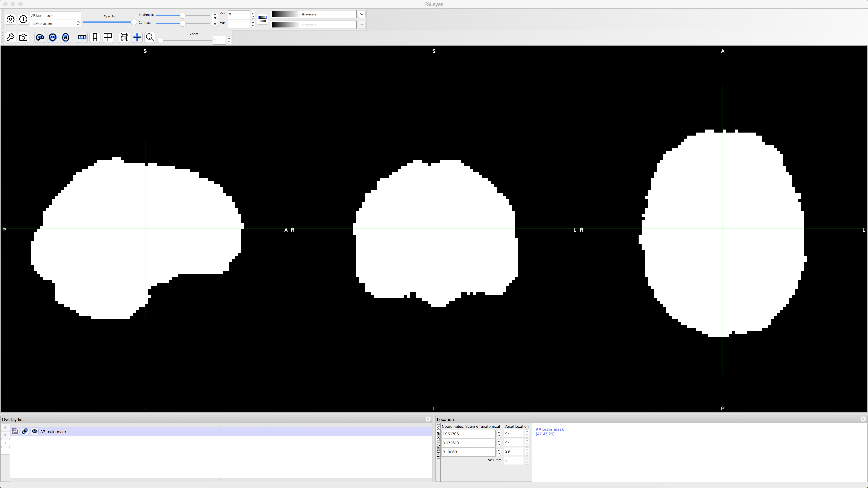Image resolution: width=868 pixels, height=488 pixels.
Task: Save the AP_brain_mask overlay (disk icon)
Action: (x=15, y=431)
